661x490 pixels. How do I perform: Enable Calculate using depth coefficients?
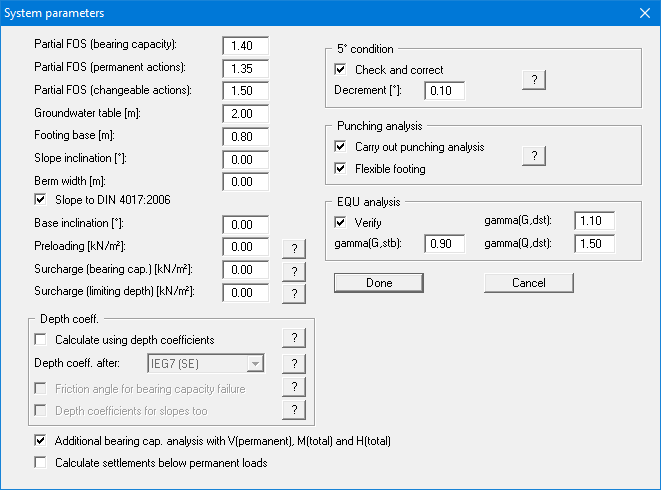point(41,340)
